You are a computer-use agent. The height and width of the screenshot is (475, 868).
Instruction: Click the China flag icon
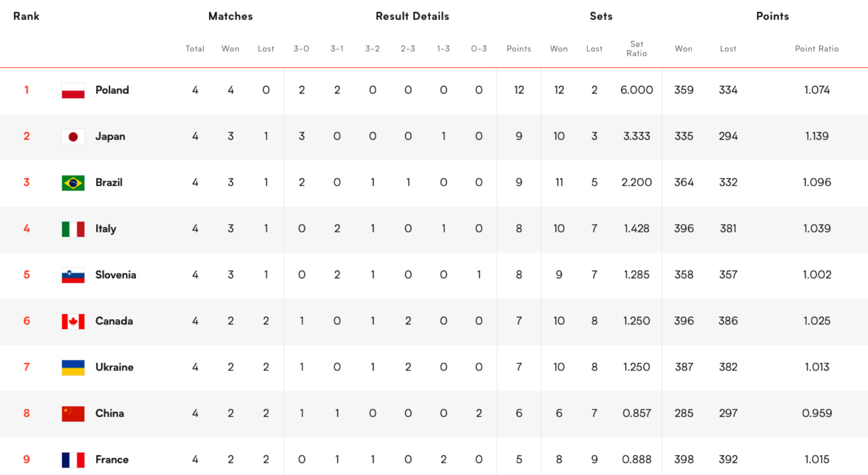tap(73, 414)
